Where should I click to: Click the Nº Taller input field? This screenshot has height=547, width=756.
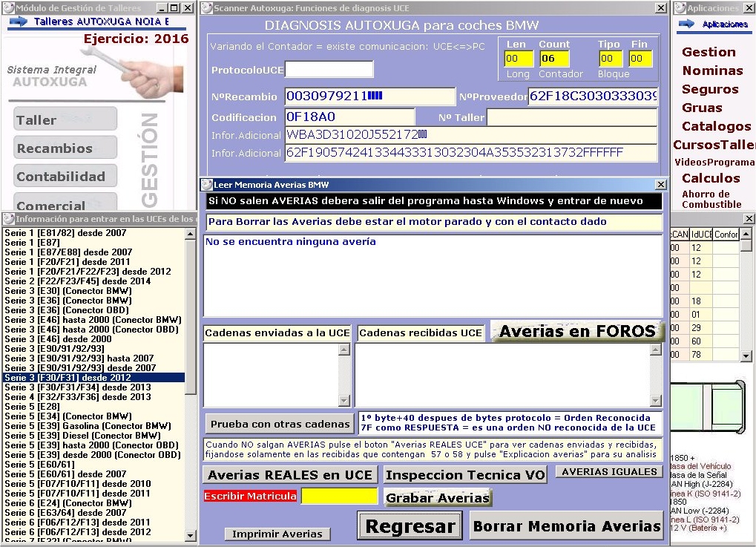coord(572,117)
